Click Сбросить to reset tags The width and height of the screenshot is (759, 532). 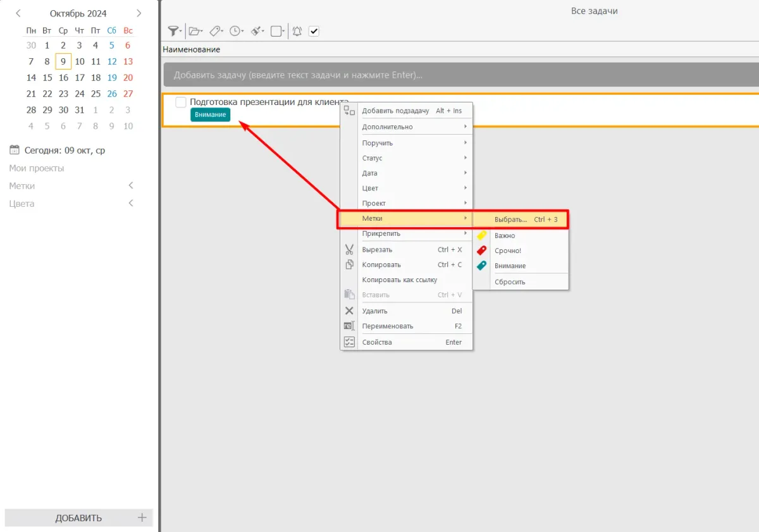point(510,281)
